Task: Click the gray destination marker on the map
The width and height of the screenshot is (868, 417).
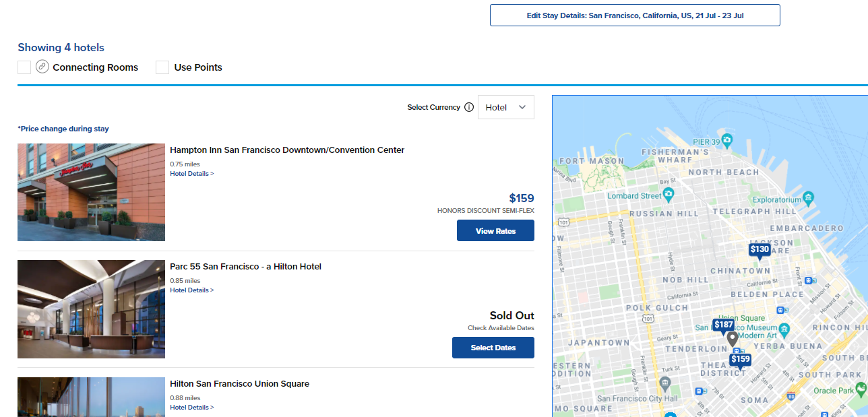Action: (733, 339)
